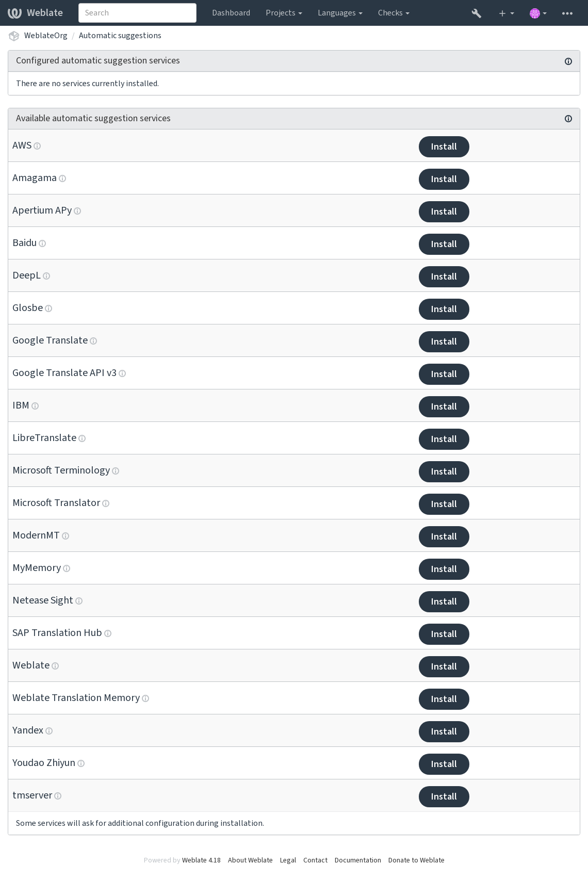Image resolution: width=588 pixels, height=880 pixels.
Task: Open the wrench management icon
Action: 476,13
